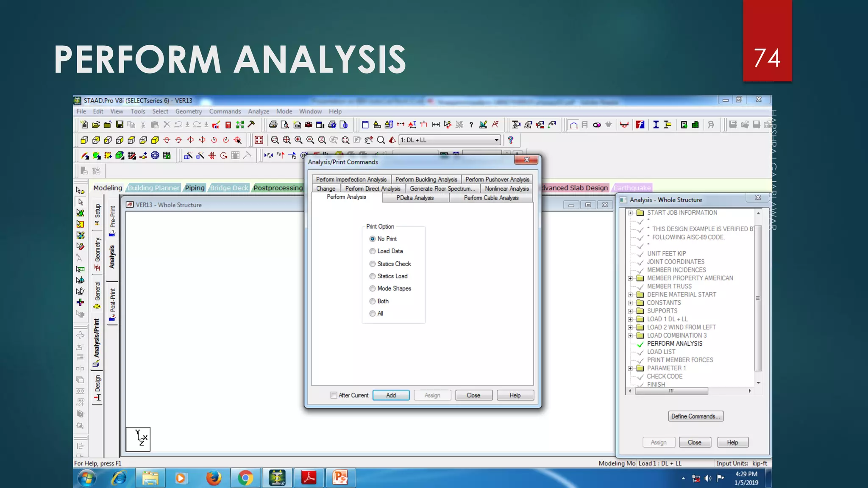
Task: Switch to the front view cube icon
Action: [x=84, y=140]
